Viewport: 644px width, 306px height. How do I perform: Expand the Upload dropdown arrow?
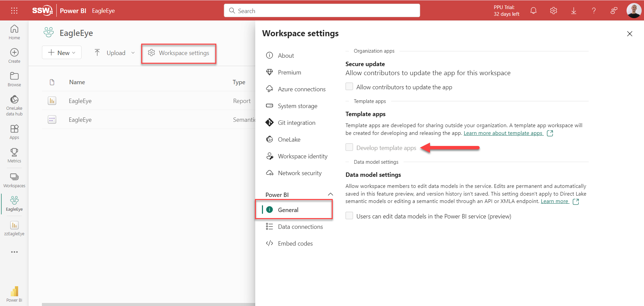point(133,53)
